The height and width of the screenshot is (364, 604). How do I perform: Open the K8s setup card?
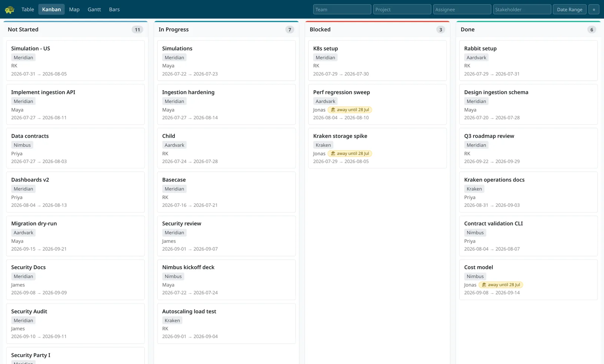click(377, 61)
